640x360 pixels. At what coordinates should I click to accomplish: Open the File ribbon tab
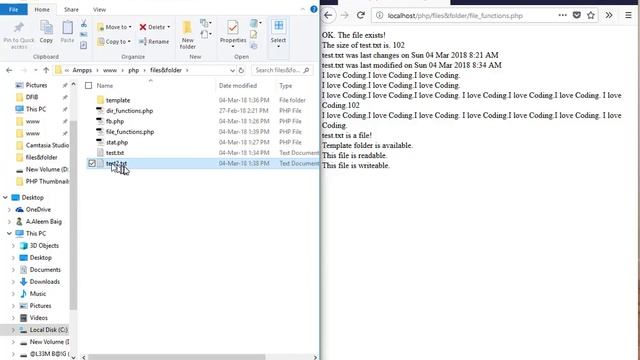pyautogui.click(x=13, y=9)
